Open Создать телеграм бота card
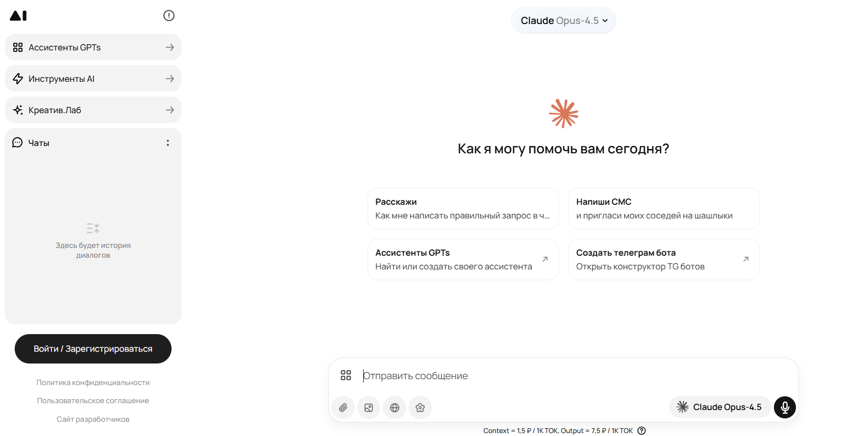The height and width of the screenshot is (436, 868). pyautogui.click(x=664, y=260)
